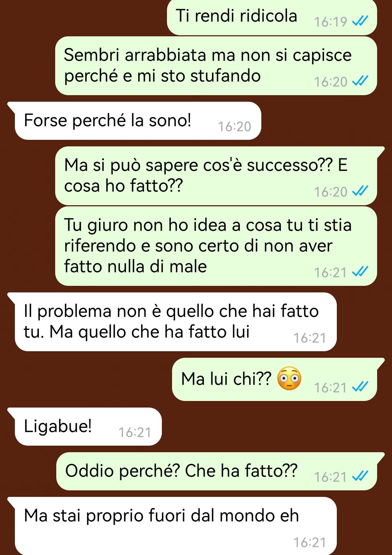
Task: Tap the 16:20 timestamp on "Forse perché" message
Action: pos(234,126)
